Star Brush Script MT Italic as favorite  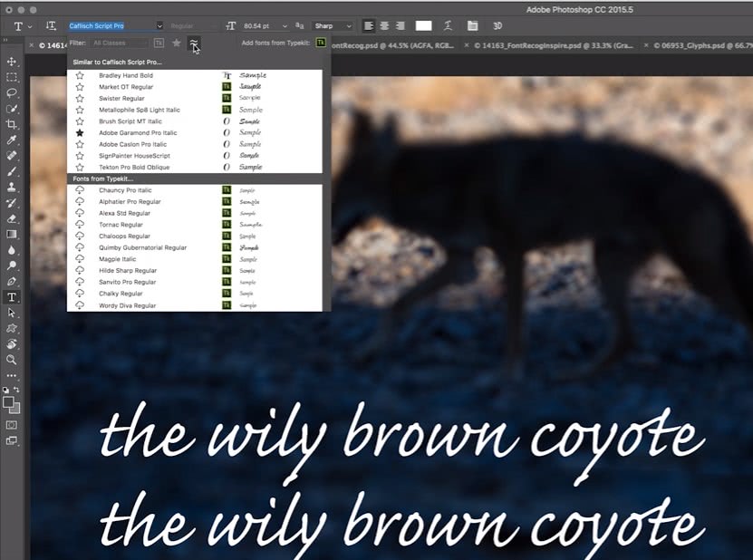(80, 121)
